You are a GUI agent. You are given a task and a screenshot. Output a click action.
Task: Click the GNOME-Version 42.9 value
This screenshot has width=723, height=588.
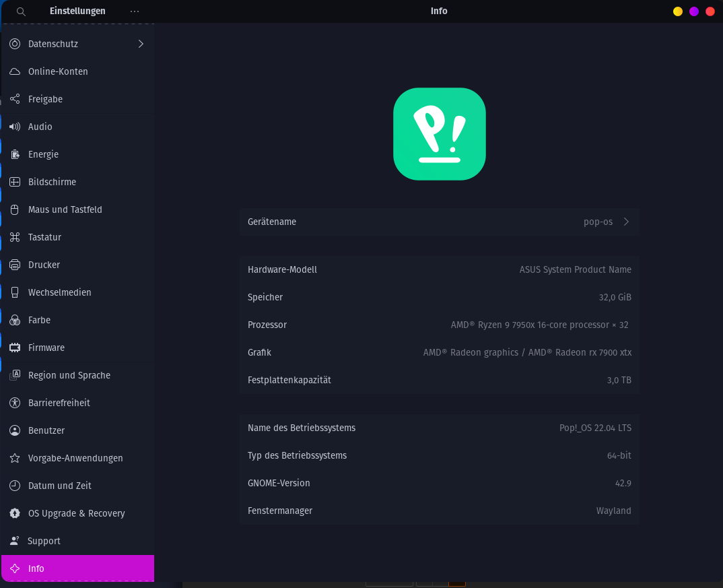pyautogui.click(x=623, y=484)
